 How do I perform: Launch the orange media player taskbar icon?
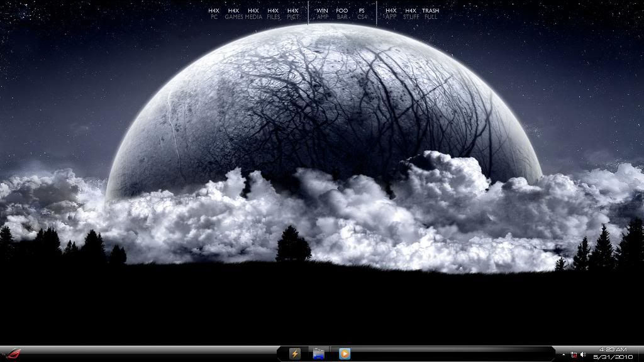pos(344,354)
